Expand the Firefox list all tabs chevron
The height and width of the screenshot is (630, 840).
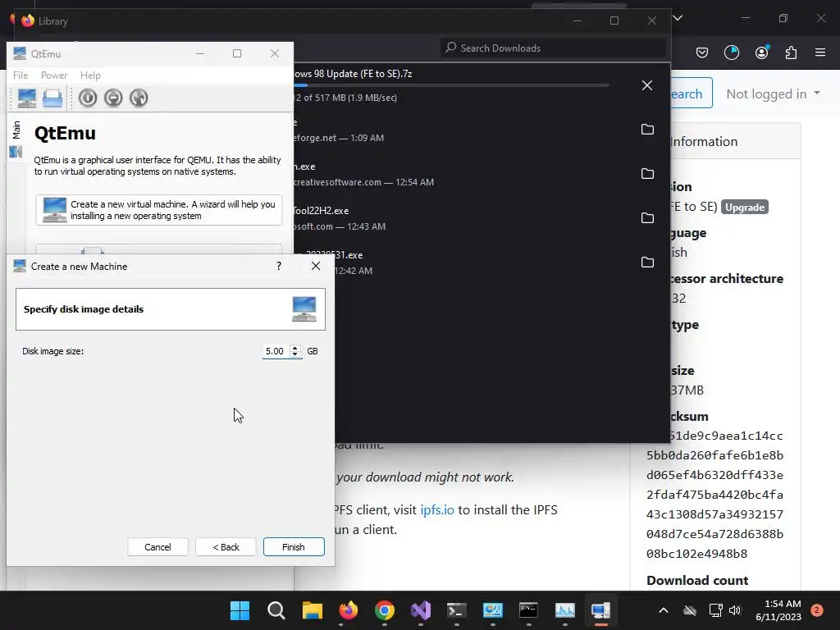678,18
